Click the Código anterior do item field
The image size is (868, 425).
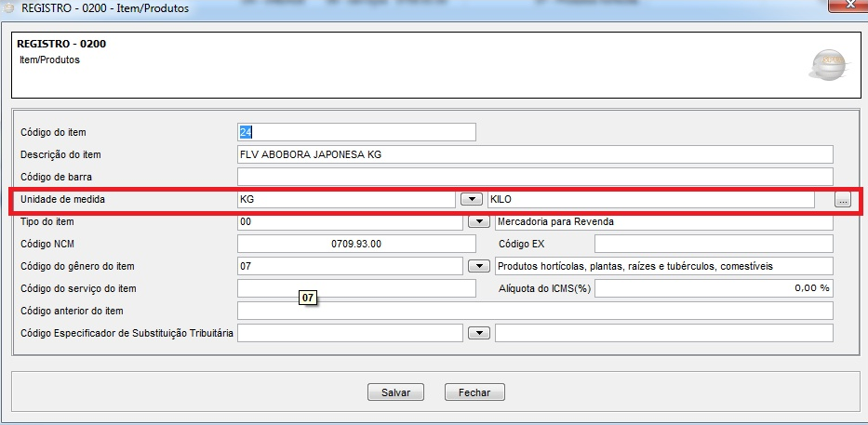tap(535, 311)
